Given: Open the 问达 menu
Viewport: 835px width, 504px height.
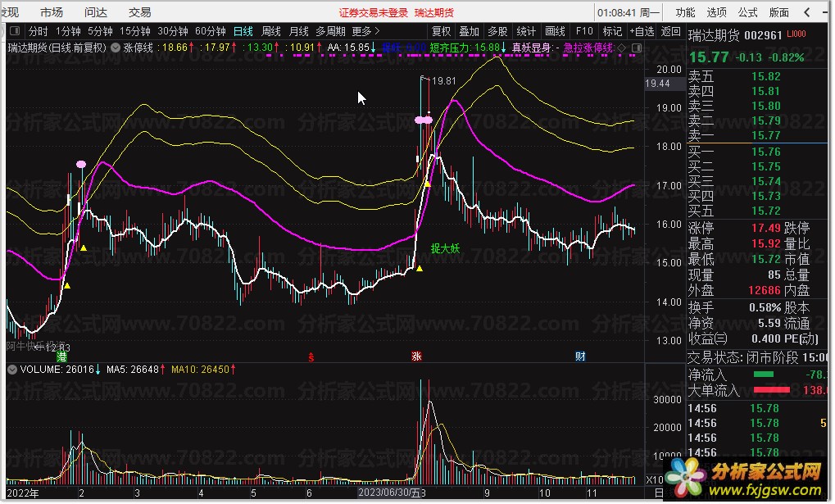Looking at the screenshot, I should coord(96,12).
